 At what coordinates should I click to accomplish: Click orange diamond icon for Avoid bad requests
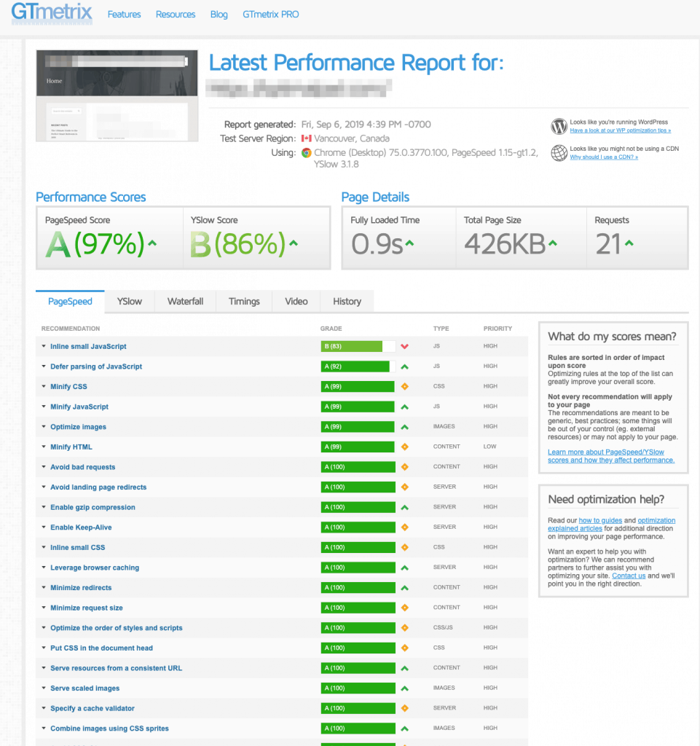405,467
